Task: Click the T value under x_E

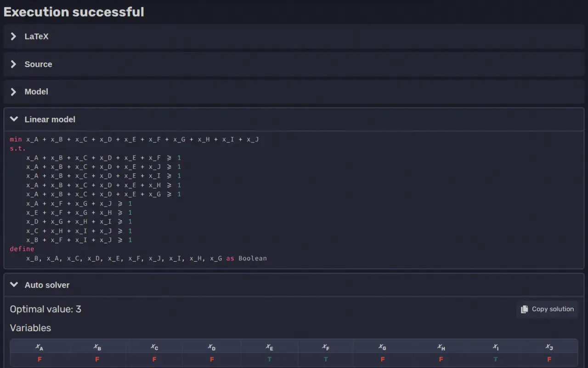Action: (x=269, y=359)
